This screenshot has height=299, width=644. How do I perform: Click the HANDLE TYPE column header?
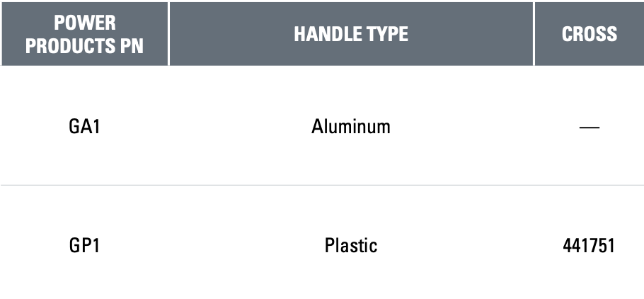click(351, 34)
